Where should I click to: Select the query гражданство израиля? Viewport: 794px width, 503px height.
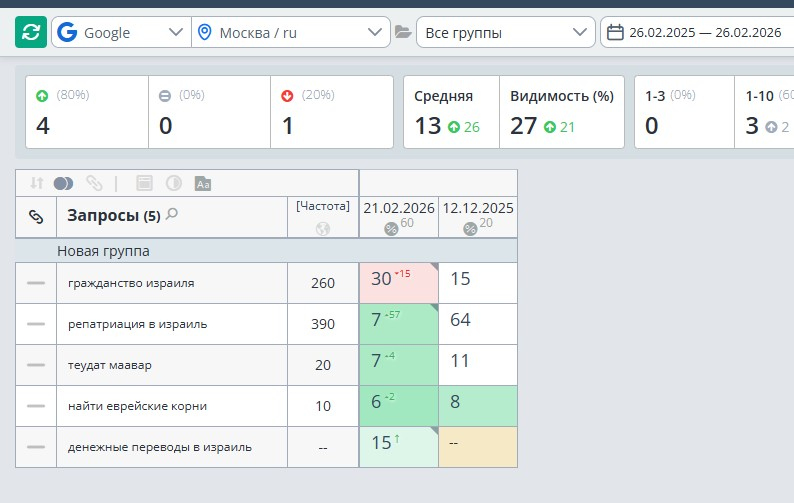pyautogui.click(x=131, y=283)
